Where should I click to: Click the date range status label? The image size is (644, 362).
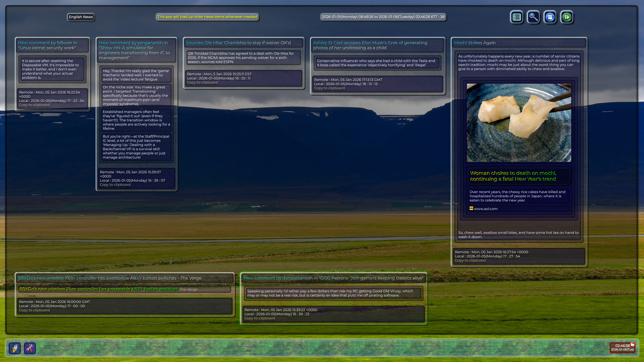coord(383,17)
